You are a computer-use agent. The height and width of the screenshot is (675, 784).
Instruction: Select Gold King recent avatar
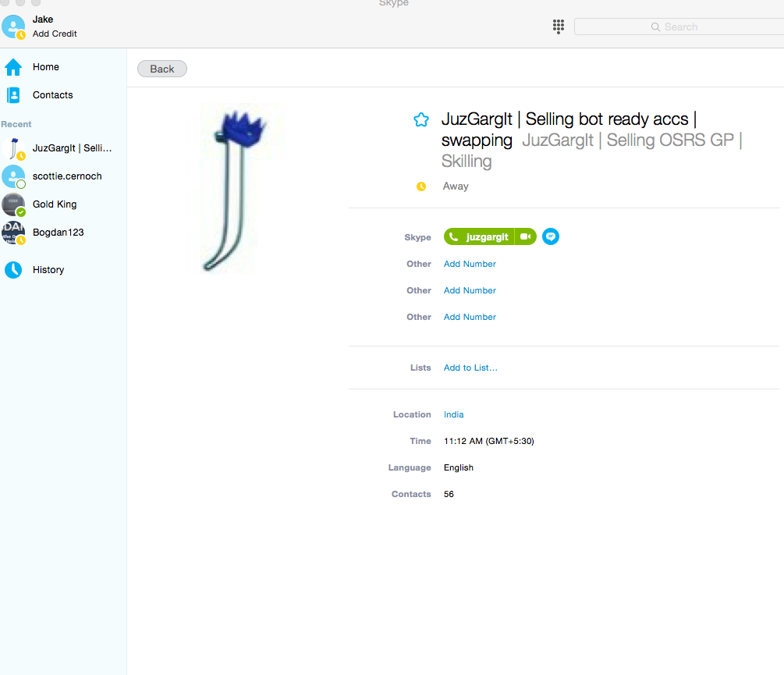point(13,204)
